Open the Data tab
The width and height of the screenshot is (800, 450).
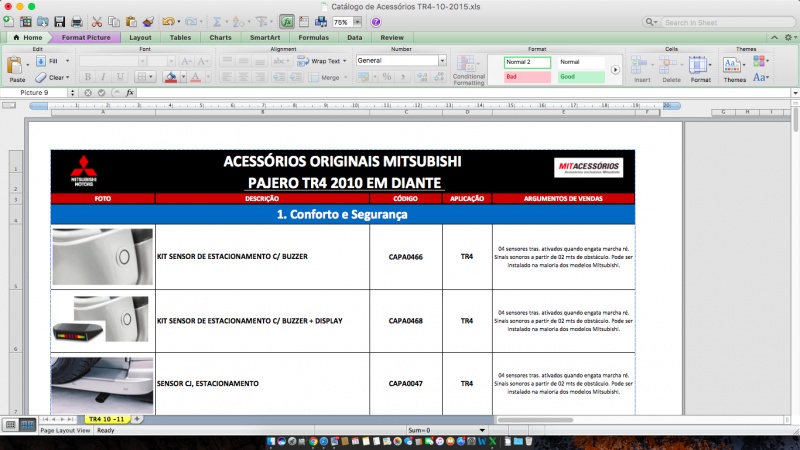click(355, 37)
